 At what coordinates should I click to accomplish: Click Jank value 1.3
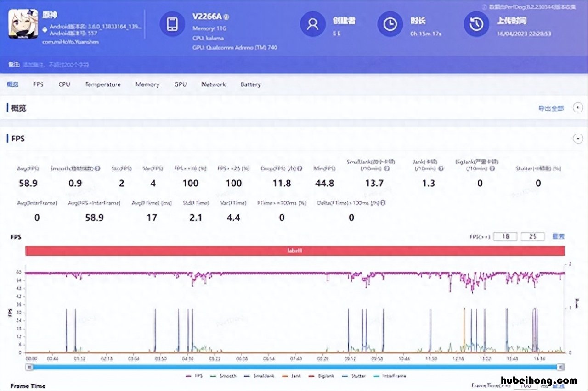[x=428, y=183]
